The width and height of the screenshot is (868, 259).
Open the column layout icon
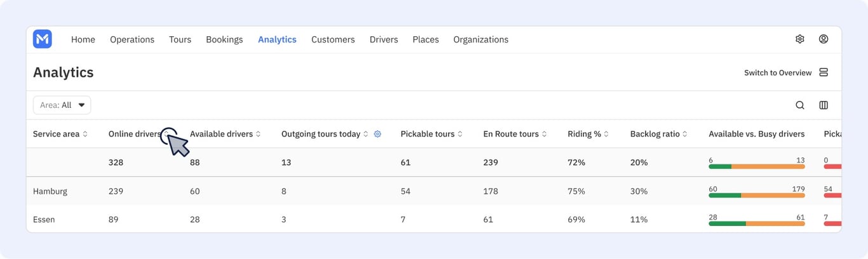click(824, 105)
